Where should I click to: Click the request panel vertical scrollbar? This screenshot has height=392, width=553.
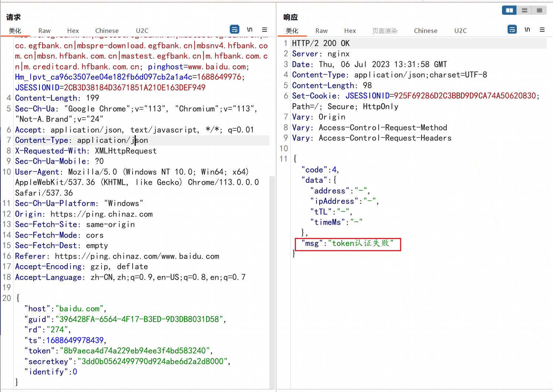(x=272, y=282)
